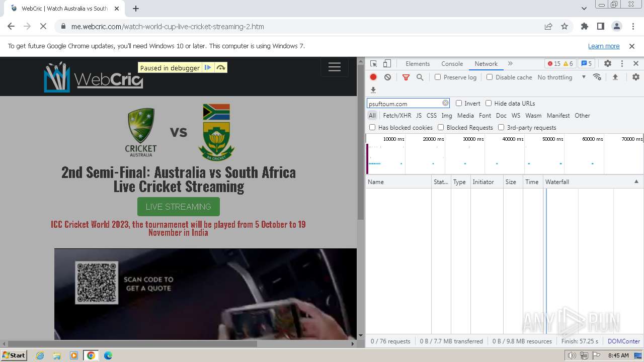Viewport: 644px width, 362px height.
Task: Open the Windows Start menu
Action: (x=14, y=355)
